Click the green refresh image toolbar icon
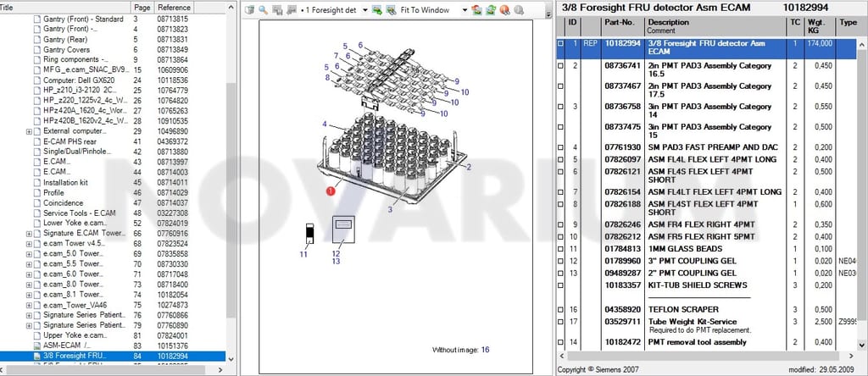 pyautogui.click(x=491, y=10)
